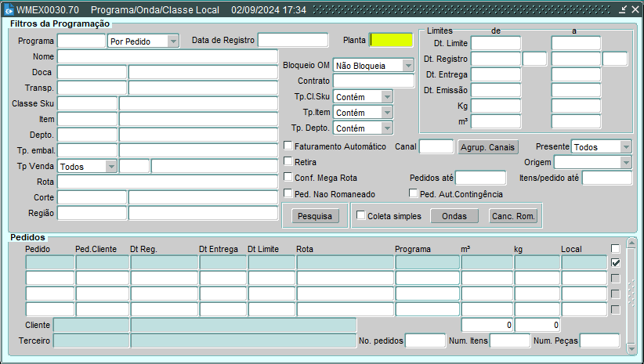
Task: Click the Nome input field
Action: click(x=167, y=56)
